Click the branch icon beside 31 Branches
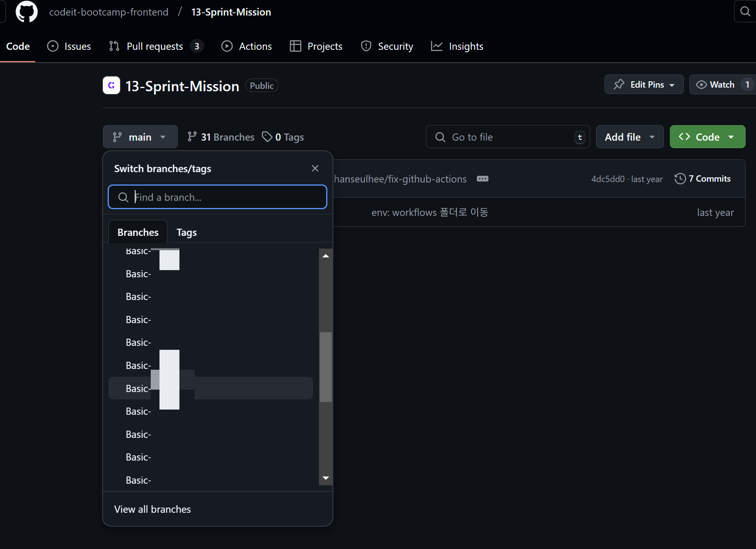The width and height of the screenshot is (756, 549). coord(192,137)
